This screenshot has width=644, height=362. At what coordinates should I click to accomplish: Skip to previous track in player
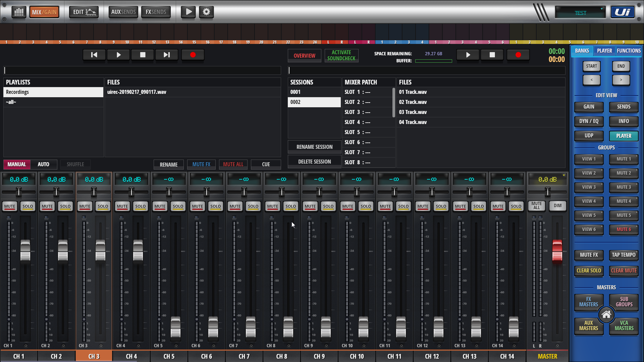pos(94,55)
